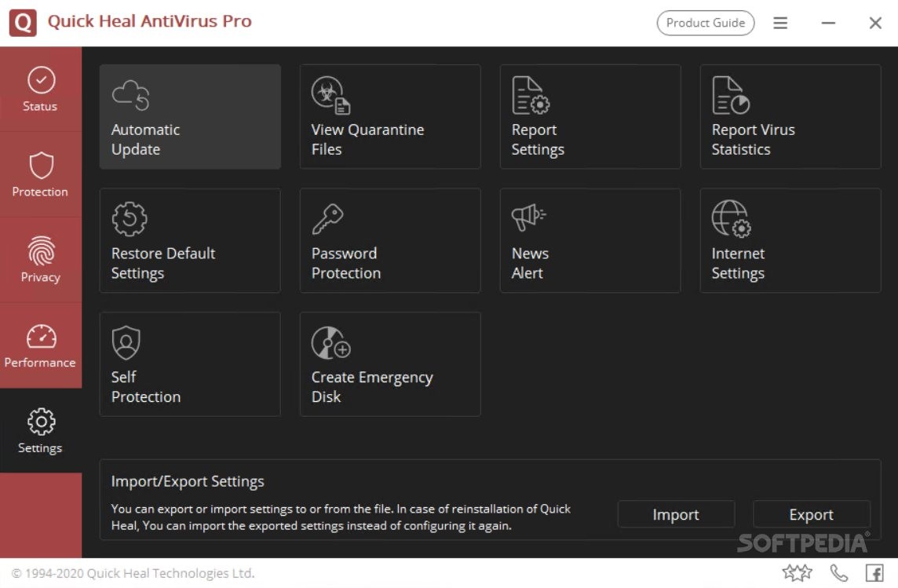Image resolution: width=898 pixels, height=588 pixels.
Task: Click the Quick Heal Q logo icon
Action: [x=23, y=23]
